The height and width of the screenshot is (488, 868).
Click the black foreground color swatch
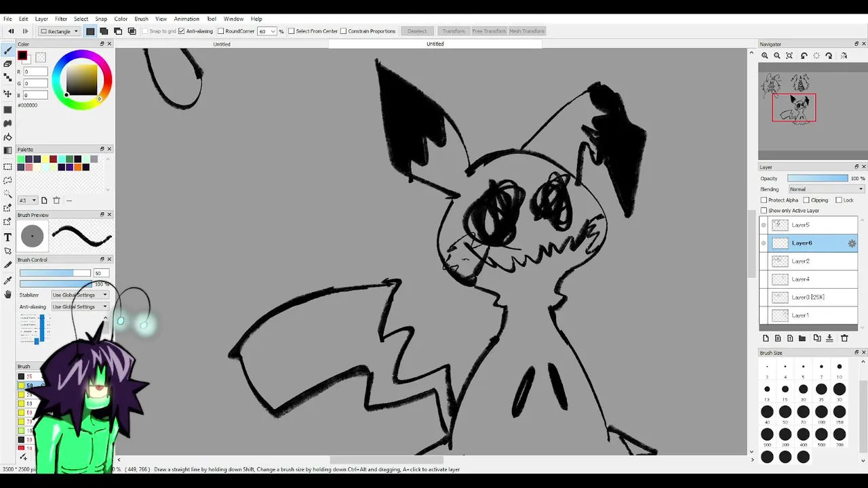point(22,56)
